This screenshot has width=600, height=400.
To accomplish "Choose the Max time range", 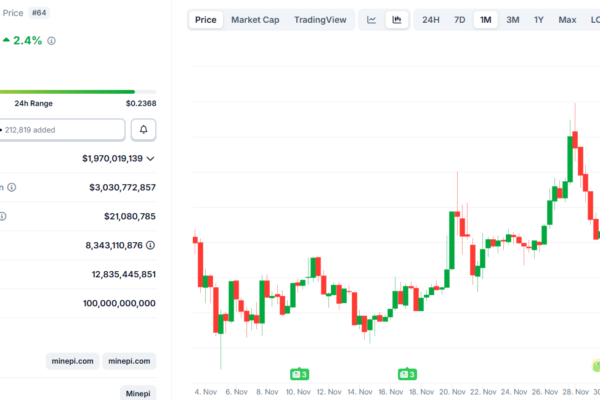I will click(x=567, y=20).
